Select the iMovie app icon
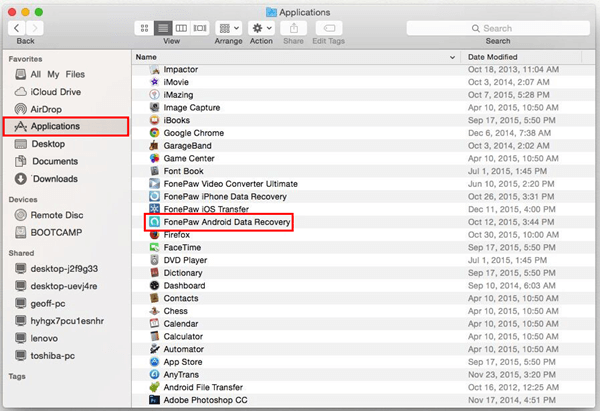The width and height of the screenshot is (600, 411). [154, 82]
